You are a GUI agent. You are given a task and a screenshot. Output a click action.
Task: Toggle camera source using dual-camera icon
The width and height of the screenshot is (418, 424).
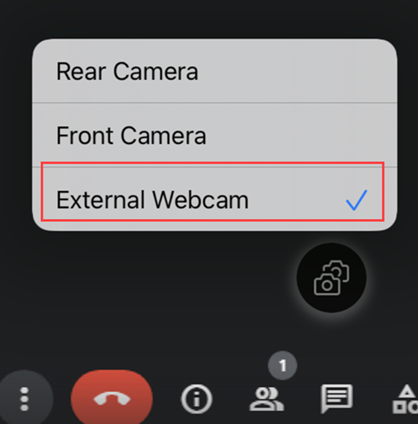click(x=331, y=278)
